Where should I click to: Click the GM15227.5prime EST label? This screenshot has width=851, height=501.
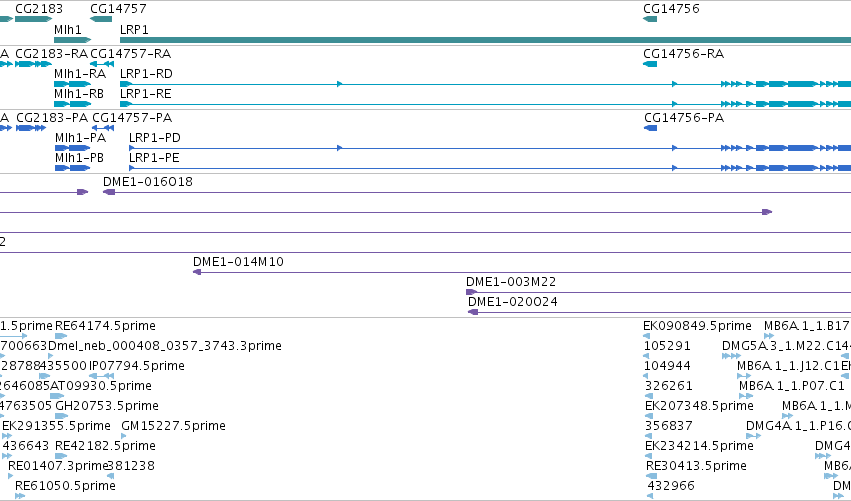click(x=174, y=426)
